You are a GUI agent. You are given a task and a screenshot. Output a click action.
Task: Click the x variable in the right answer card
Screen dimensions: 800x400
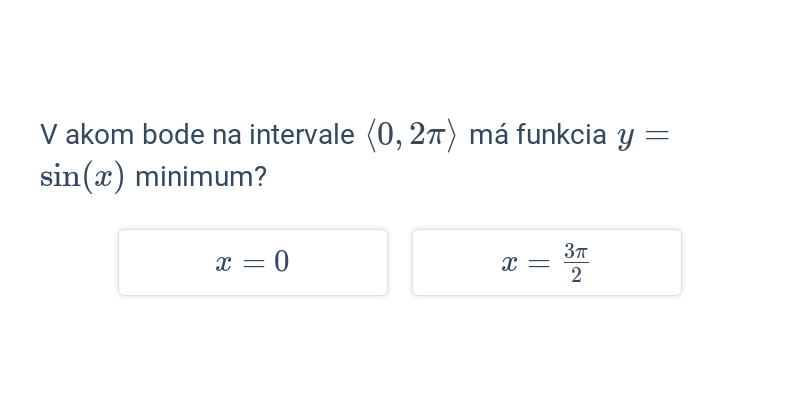[509, 264]
